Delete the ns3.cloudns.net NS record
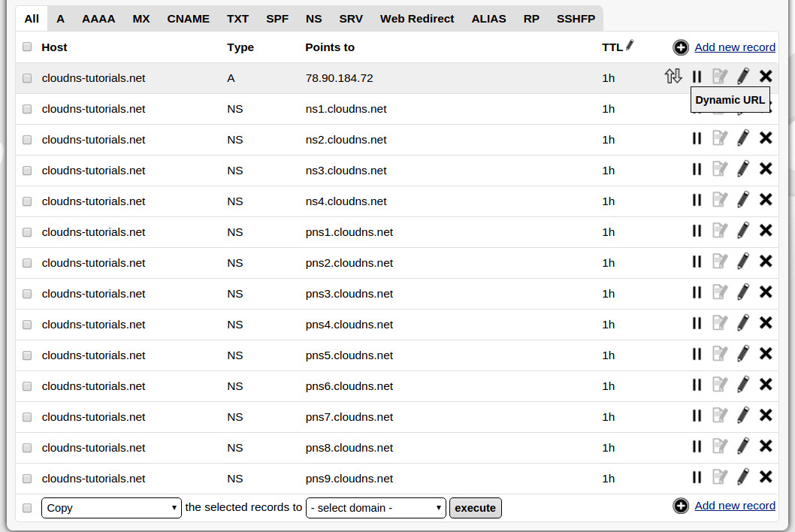The image size is (795, 532). [x=766, y=168]
